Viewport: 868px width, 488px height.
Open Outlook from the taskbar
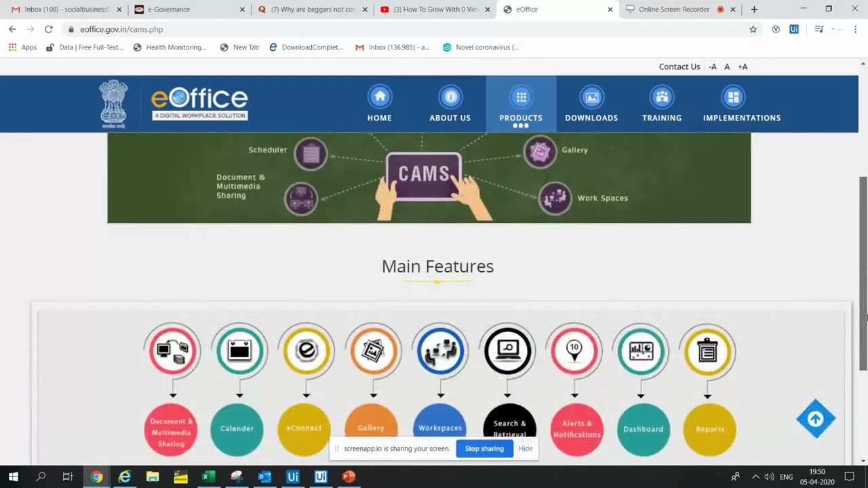[264, 476]
